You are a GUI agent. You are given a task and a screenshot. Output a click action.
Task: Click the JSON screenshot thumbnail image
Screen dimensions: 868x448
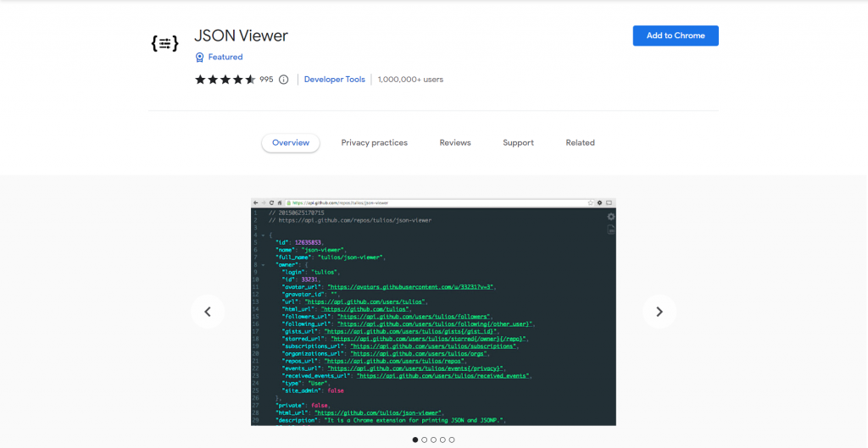pos(433,312)
